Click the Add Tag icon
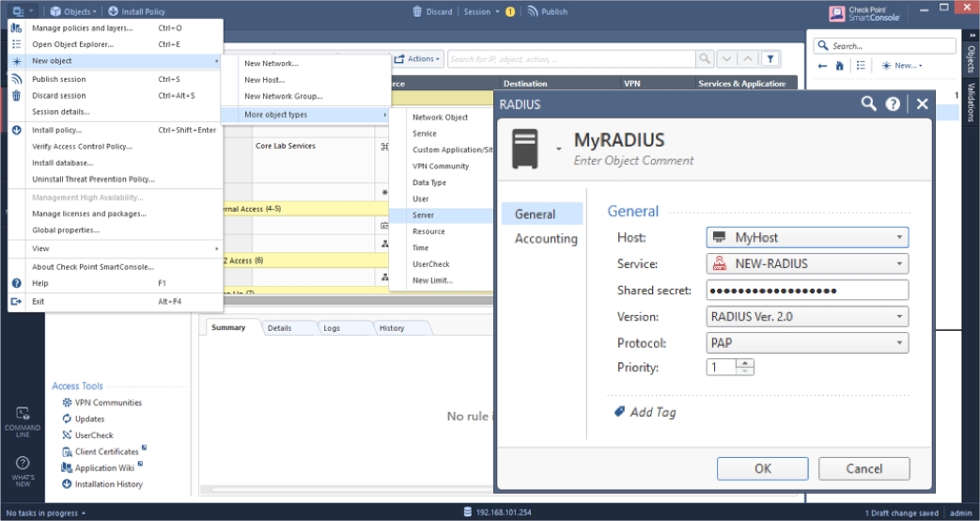The width and height of the screenshot is (980, 521). [619, 412]
